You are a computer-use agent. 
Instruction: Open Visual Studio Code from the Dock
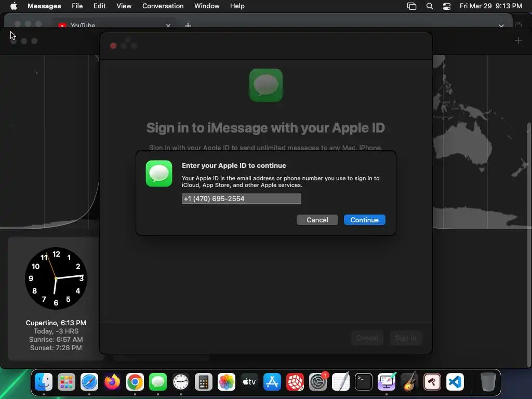[455, 382]
